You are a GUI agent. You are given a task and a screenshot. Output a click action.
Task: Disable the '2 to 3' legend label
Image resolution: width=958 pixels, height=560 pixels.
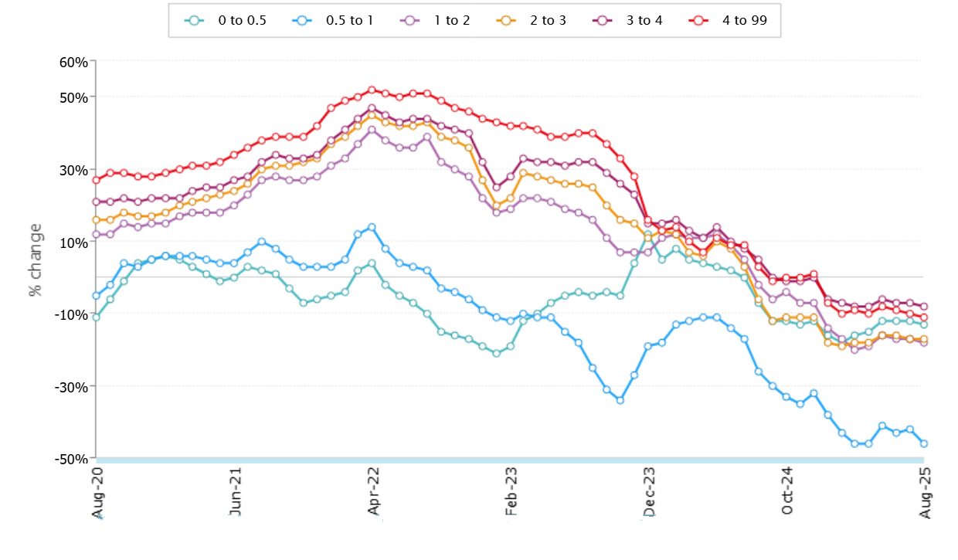click(x=548, y=21)
